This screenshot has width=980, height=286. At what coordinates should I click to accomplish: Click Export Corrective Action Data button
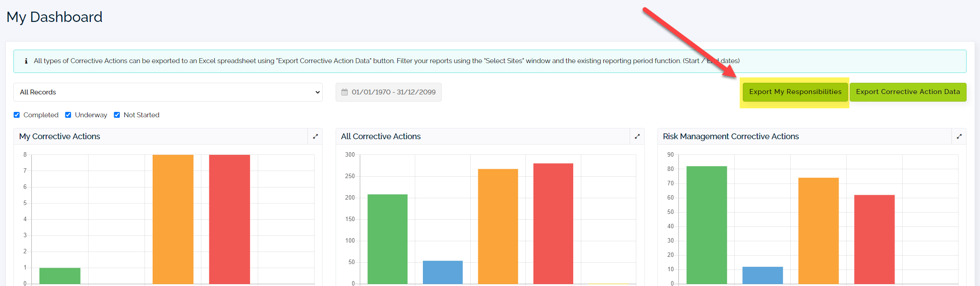(x=908, y=92)
